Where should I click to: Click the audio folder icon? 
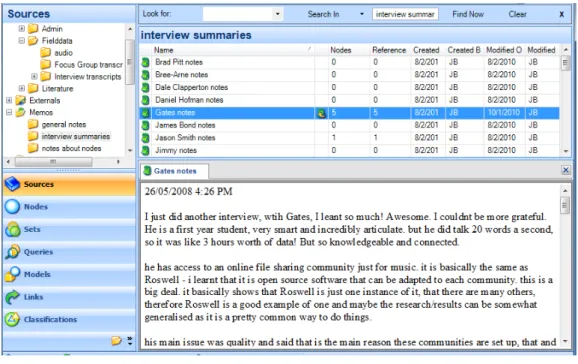pos(46,53)
